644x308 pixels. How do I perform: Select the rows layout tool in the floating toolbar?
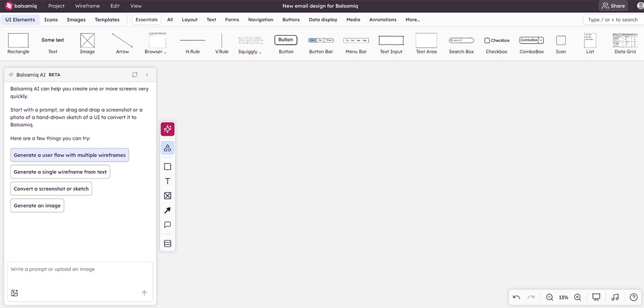point(167,243)
